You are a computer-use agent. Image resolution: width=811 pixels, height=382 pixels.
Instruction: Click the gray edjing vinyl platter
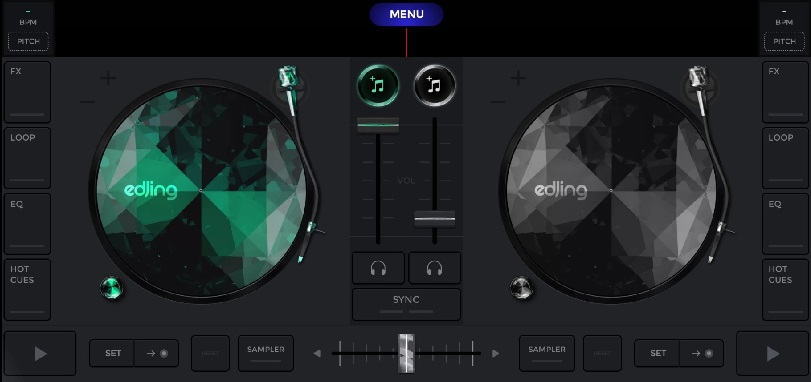[611, 191]
